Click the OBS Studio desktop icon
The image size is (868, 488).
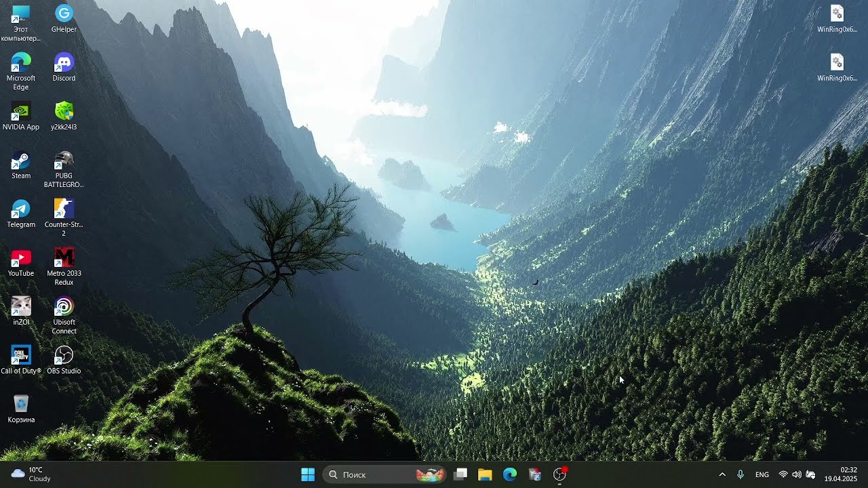pyautogui.click(x=64, y=360)
